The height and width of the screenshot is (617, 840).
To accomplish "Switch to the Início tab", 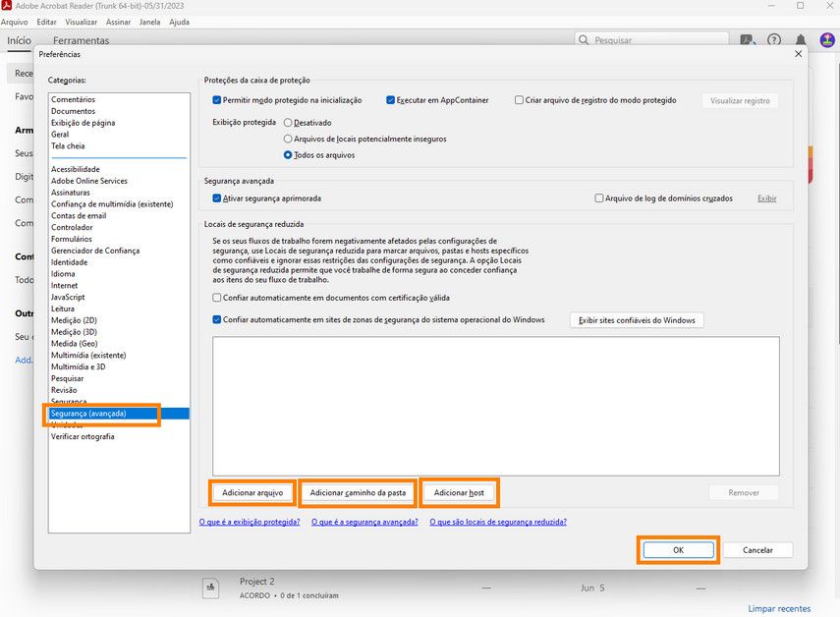I will pos(20,40).
